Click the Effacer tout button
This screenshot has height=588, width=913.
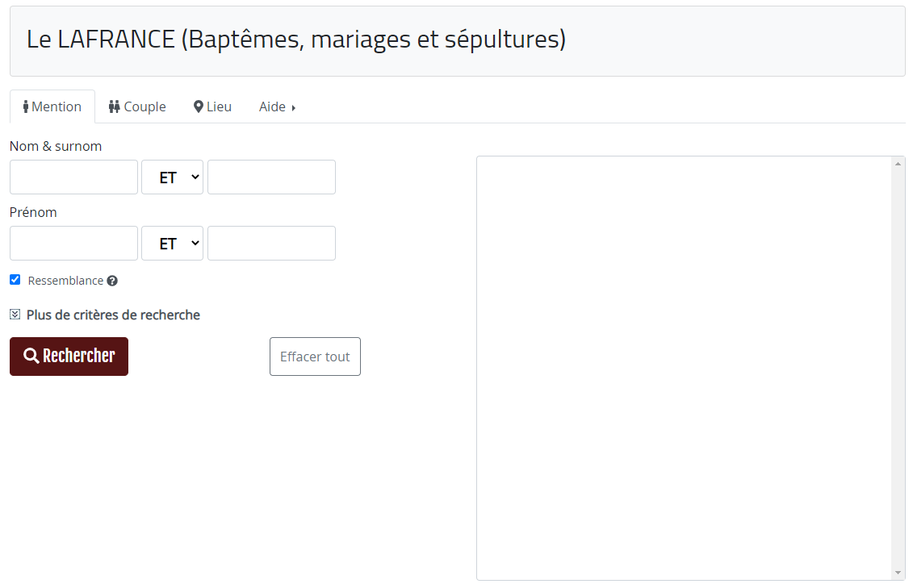315,357
